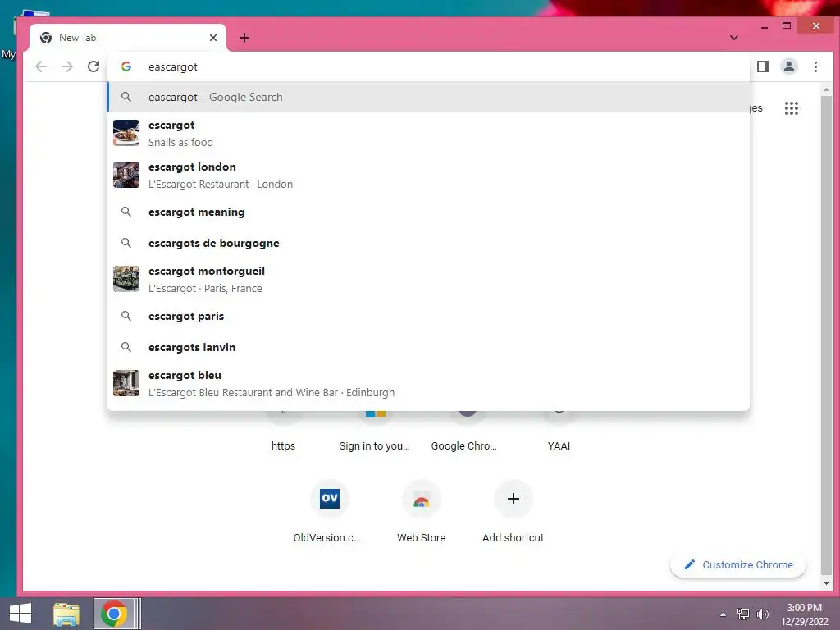Viewport: 840px width, 630px height.
Task: Expand the tab search chevron
Action: pos(734,38)
